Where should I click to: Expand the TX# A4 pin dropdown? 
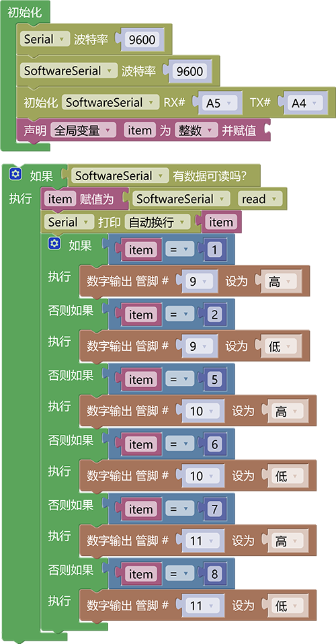[x=305, y=103]
